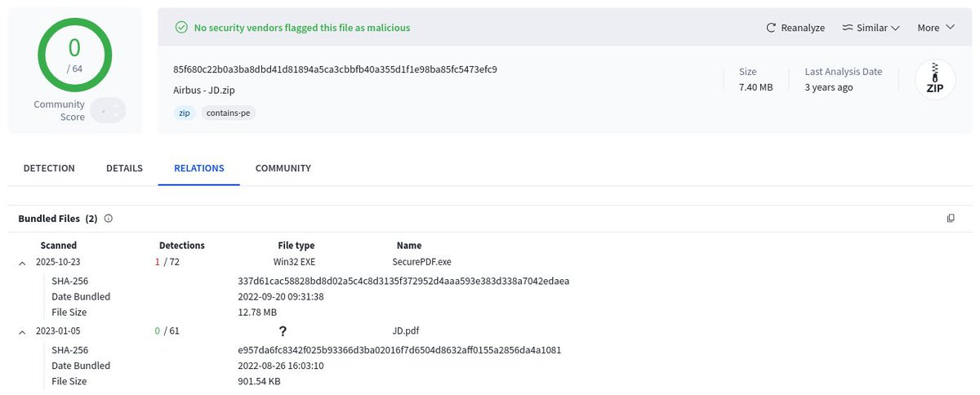Screen dimensions: 980x395
Task: Click the zip tag label
Action: pyautogui.click(x=185, y=113)
